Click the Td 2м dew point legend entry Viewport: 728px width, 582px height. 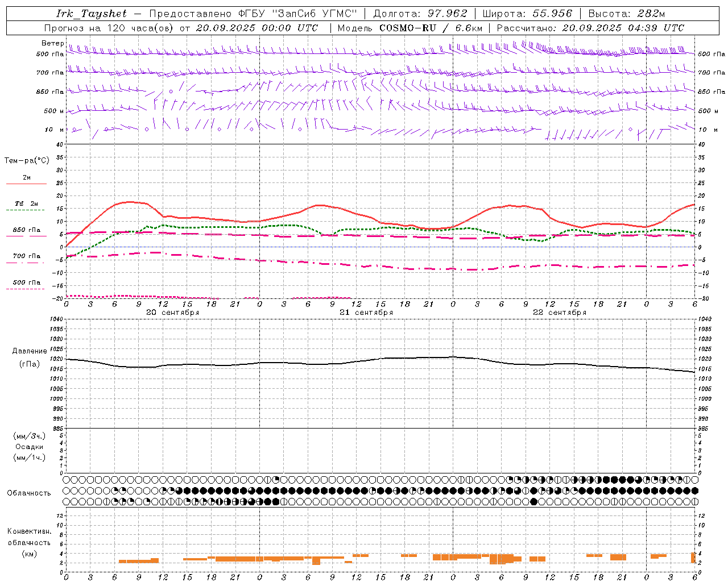[26, 203]
